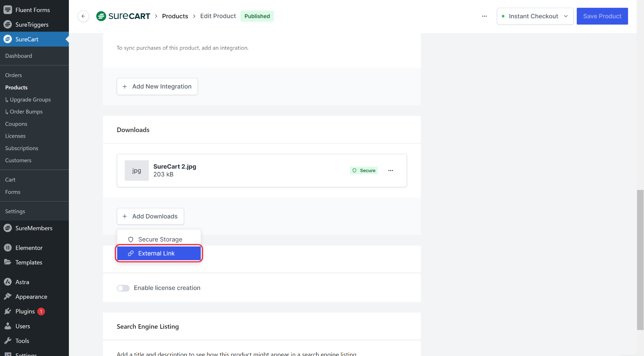Select External Link menu option
The width and height of the screenshot is (644, 356).
(159, 253)
